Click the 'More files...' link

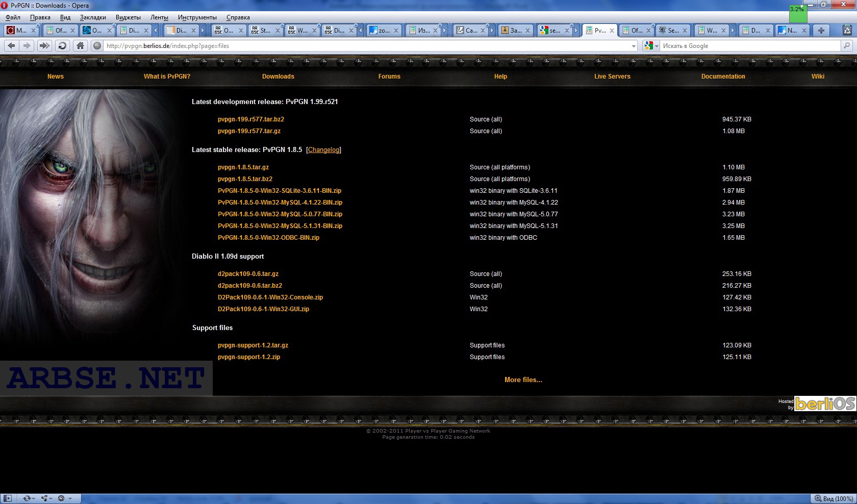point(523,380)
